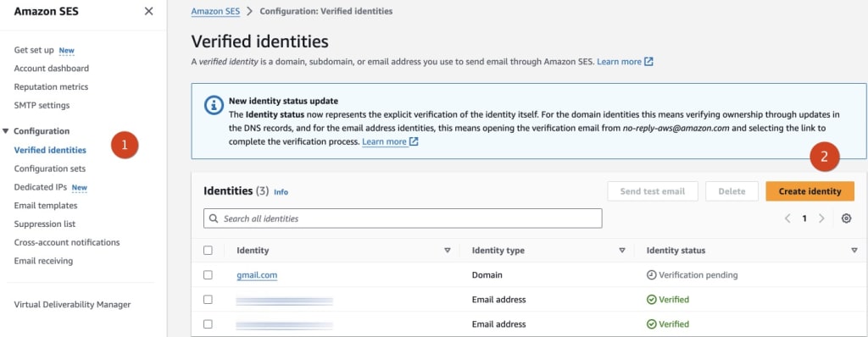Click Domain cell in gmail.com row
Viewport: 868px width, 337px height.
(487, 275)
